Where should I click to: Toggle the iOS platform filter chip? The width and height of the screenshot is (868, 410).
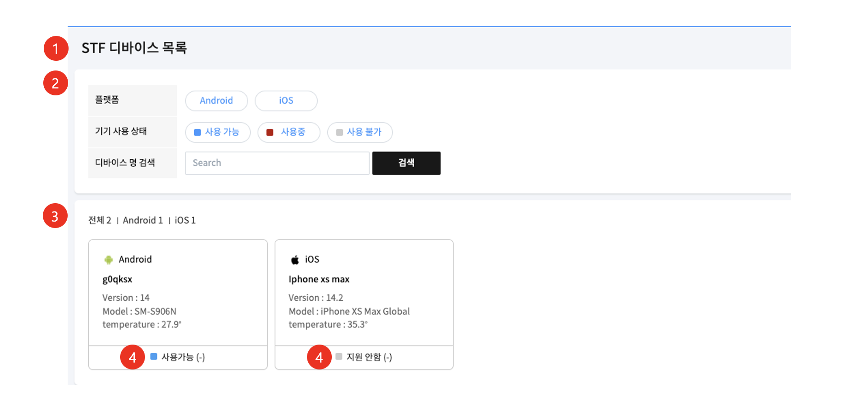286,101
